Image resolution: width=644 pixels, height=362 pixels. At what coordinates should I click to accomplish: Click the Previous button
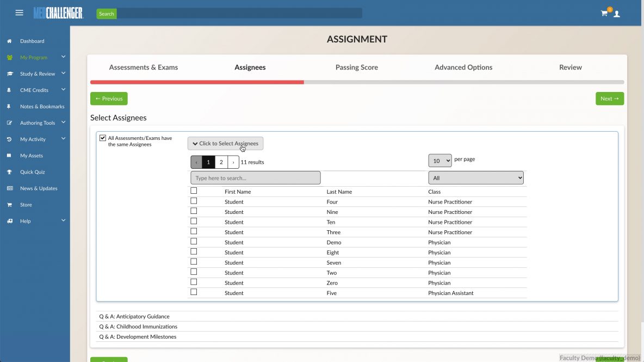(109, 99)
